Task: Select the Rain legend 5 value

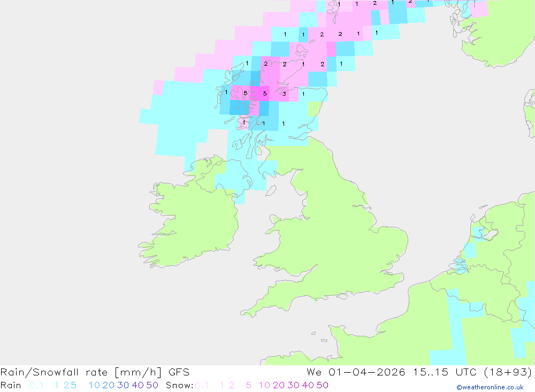Action: [74, 385]
